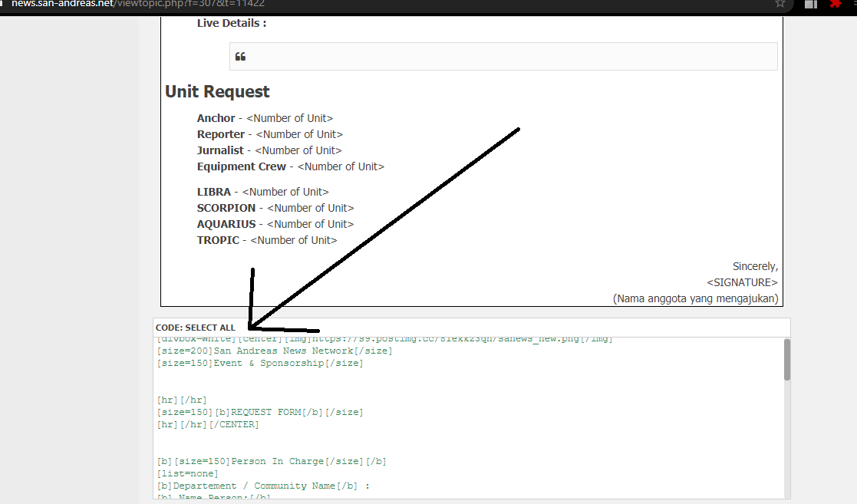Click the empty quote box under Live Details
Viewport: 857px width, 504px height.
click(503, 56)
